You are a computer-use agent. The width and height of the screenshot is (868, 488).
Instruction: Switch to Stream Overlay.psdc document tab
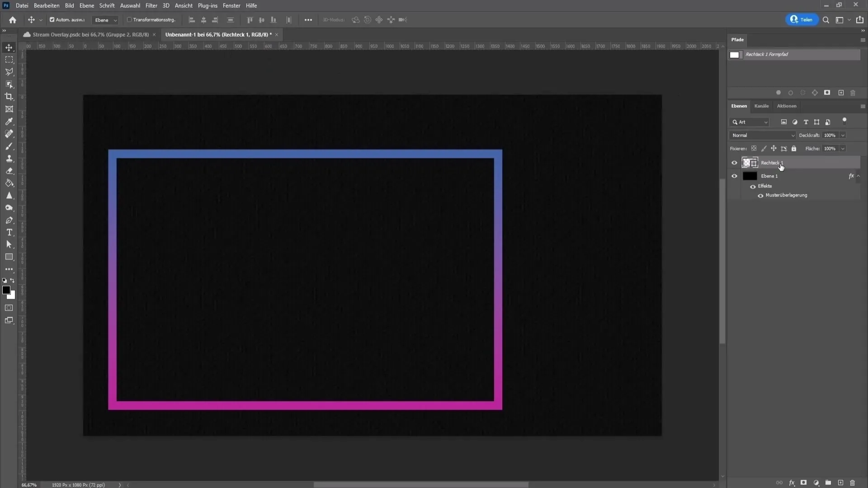pyautogui.click(x=90, y=34)
